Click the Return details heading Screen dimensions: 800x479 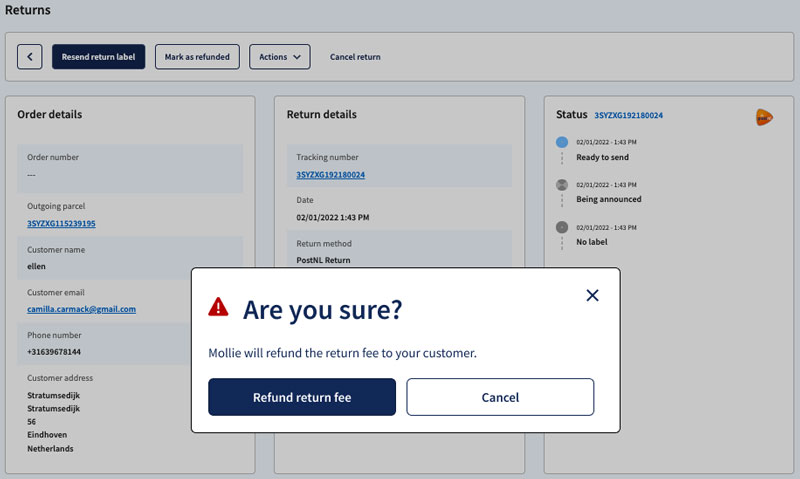pos(321,114)
